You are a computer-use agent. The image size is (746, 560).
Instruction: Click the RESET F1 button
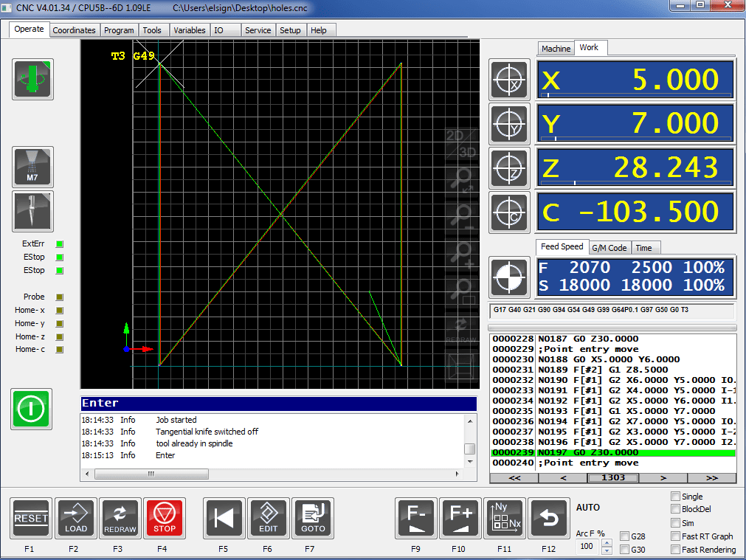pyautogui.click(x=31, y=518)
